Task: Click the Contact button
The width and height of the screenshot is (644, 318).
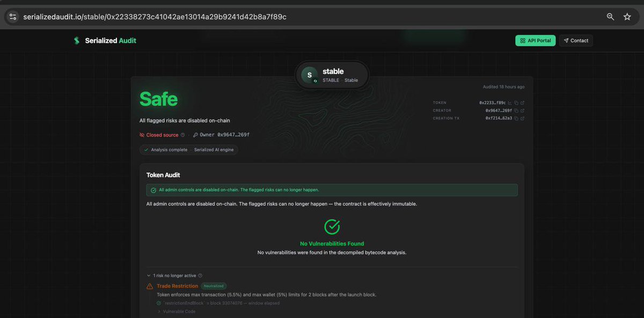Action: (576, 41)
